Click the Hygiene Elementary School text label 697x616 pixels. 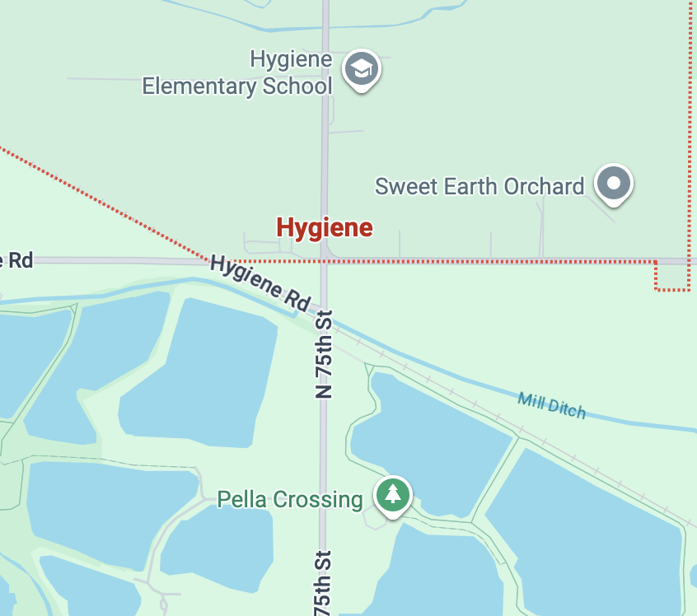(237, 73)
